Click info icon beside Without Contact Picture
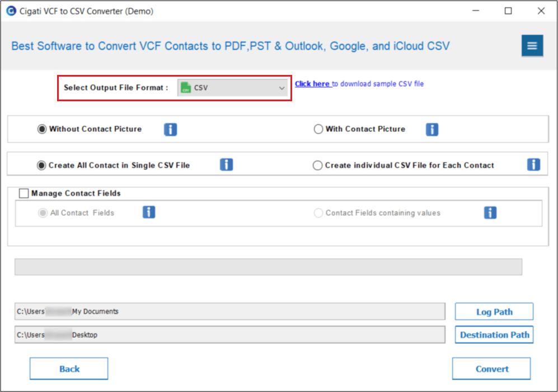This screenshot has width=558, height=392. (171, 130)
